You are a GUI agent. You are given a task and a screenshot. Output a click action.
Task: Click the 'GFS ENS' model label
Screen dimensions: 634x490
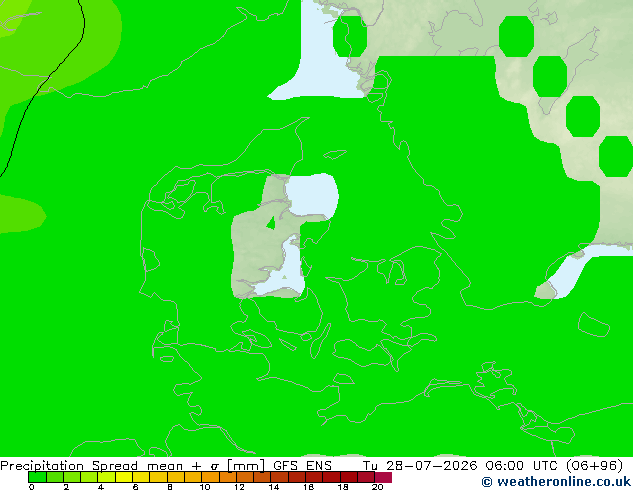(x=302, y=465)
